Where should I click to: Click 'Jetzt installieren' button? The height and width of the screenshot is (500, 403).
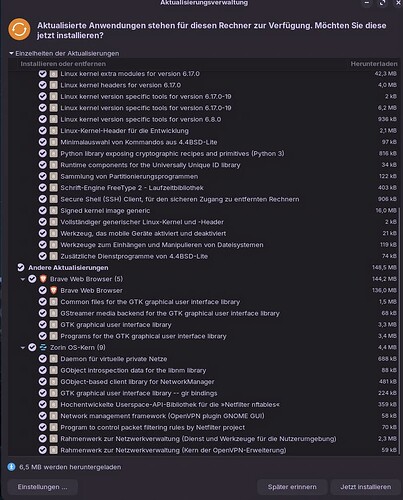pyautogui.click(x=366, y=487)
